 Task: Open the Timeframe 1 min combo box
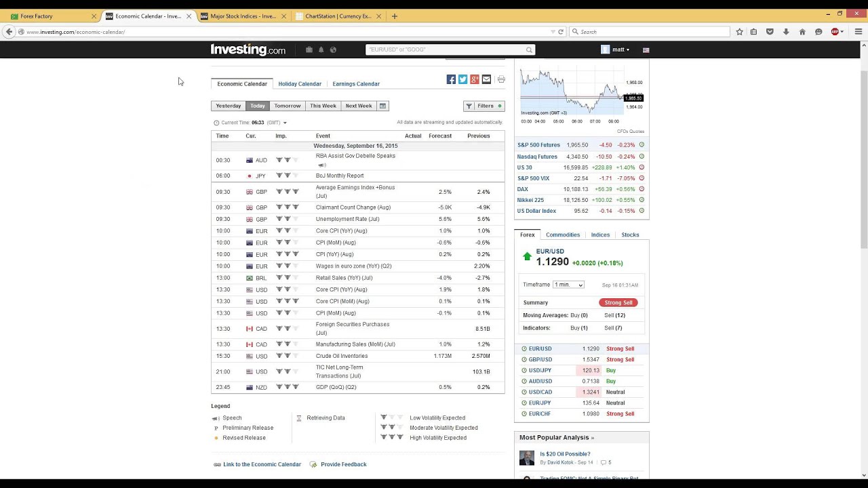[x=568, y=285]
